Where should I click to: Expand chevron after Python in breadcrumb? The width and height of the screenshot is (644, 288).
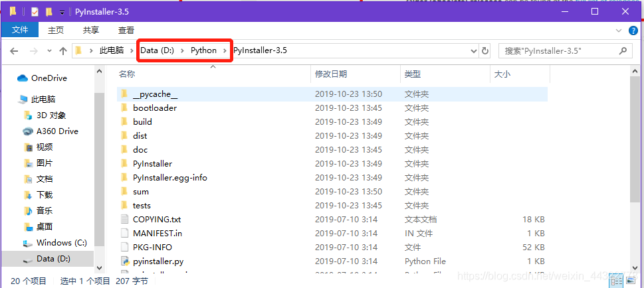[224, 51]
